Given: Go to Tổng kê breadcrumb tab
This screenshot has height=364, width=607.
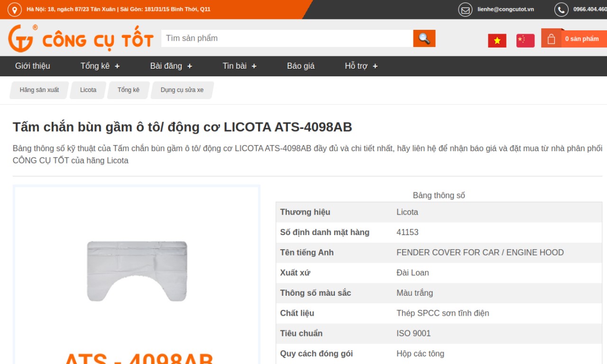Looking at the screenshot, I should 129,90.
